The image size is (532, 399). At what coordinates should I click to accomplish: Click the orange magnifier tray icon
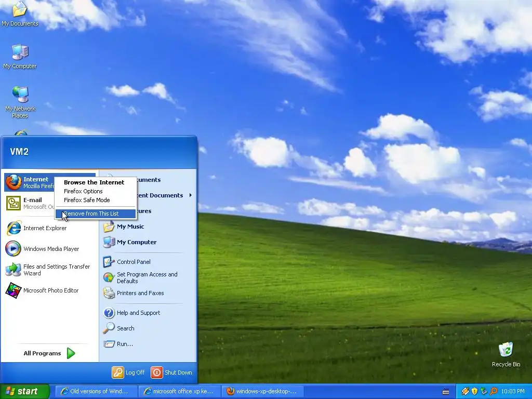494,391
